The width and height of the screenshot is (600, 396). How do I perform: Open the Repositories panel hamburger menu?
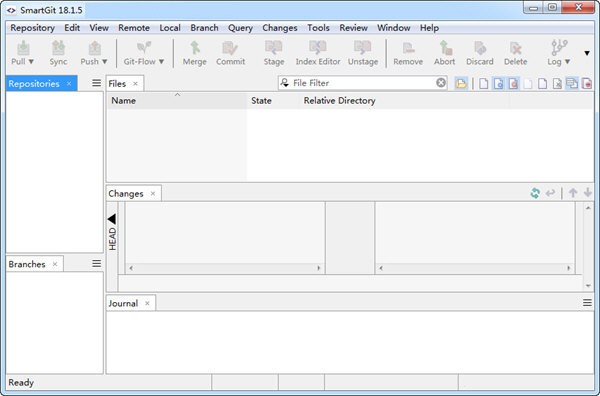tap(96, 83)
